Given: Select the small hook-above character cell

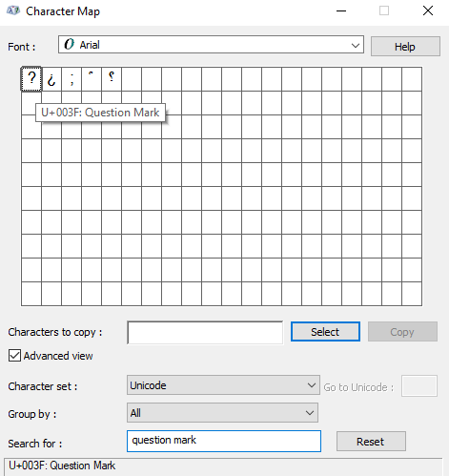Looking at the screenshot, I should 92,79.
